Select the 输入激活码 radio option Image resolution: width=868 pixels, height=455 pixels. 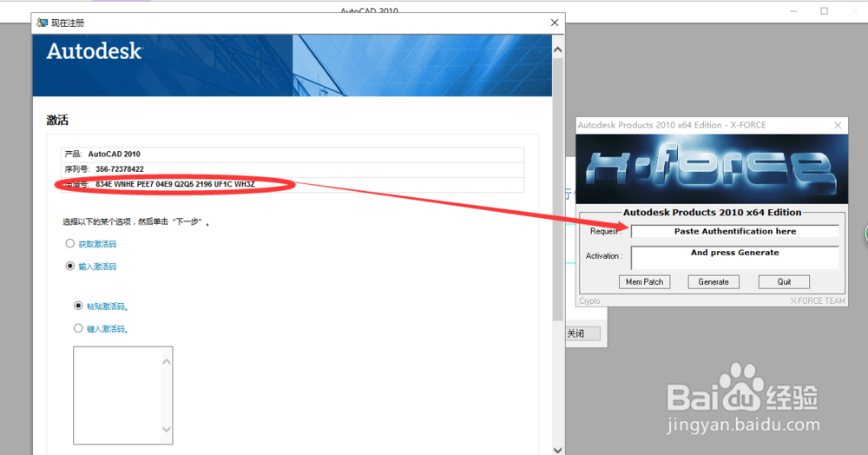click(x=69, y=267)
